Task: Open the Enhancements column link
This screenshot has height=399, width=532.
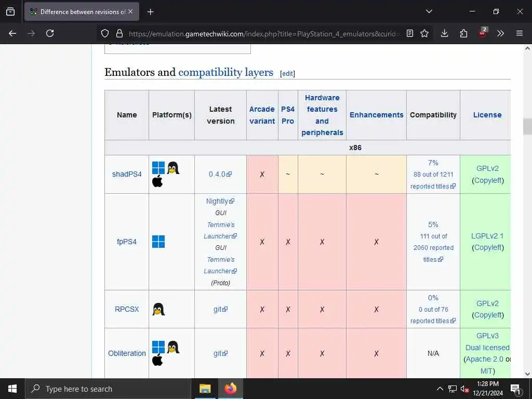Action: tap(376, 115)
